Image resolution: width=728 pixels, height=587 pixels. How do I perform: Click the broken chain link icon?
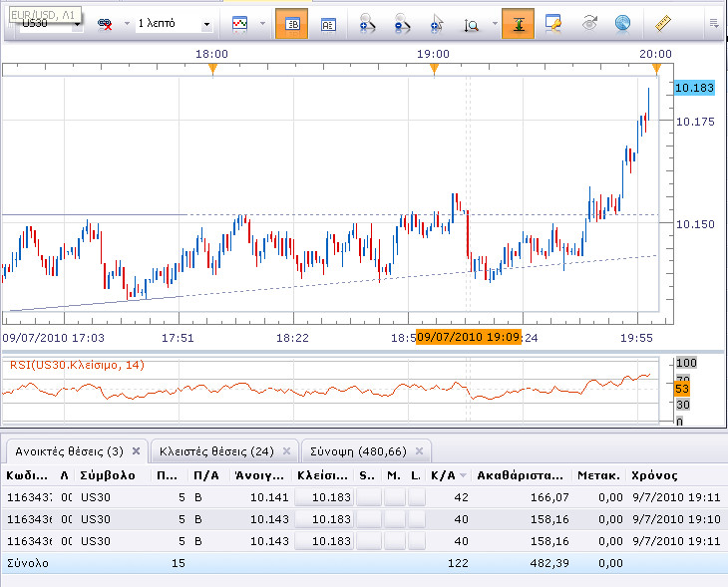tap(106, 24)
